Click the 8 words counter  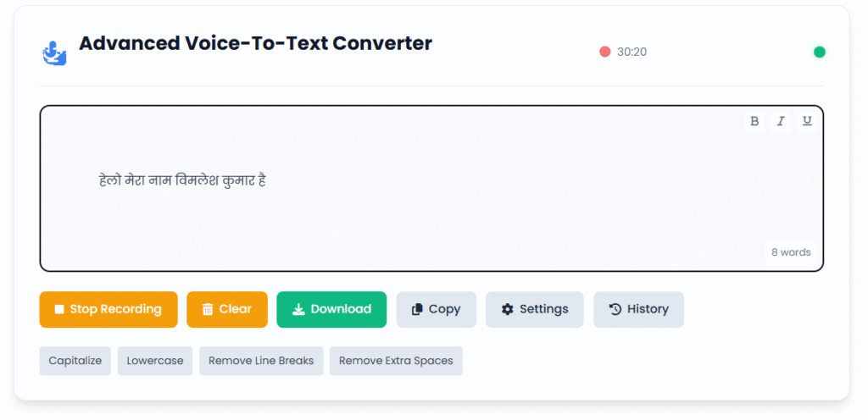coord(791,252)
